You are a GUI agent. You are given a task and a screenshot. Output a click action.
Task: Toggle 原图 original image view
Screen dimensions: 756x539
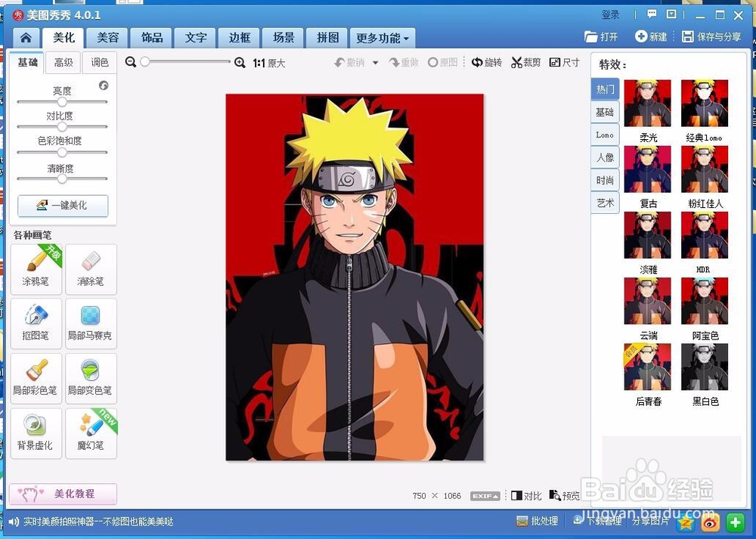pos(442,62)
